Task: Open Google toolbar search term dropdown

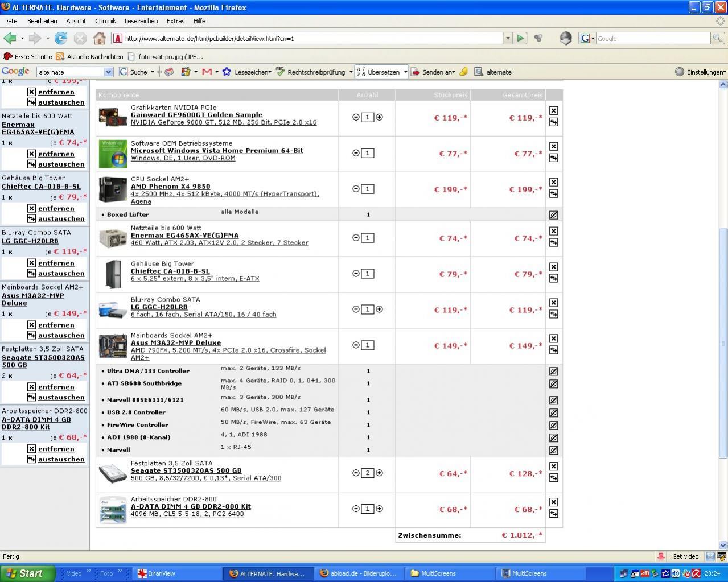Action: coord(108,72)
